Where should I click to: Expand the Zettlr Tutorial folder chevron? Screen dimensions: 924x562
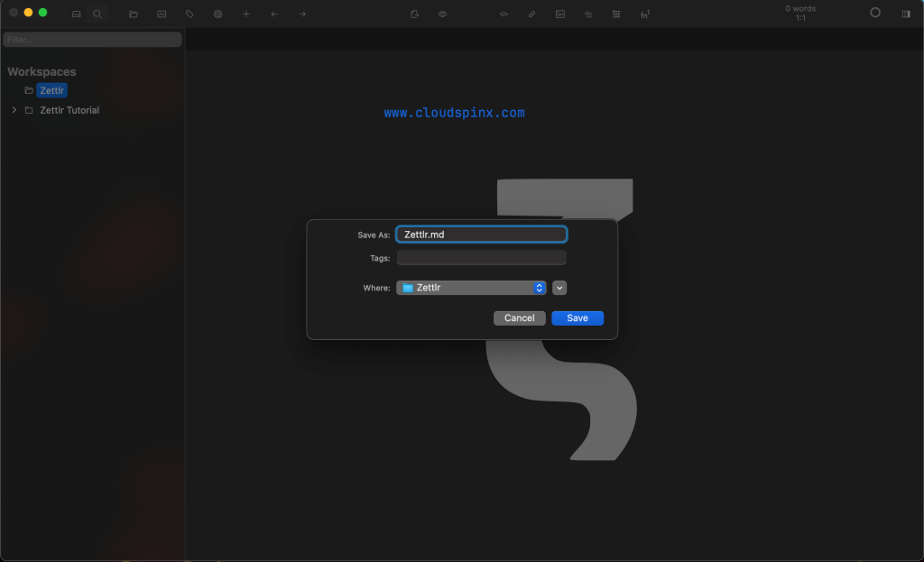tap(14, 110)
